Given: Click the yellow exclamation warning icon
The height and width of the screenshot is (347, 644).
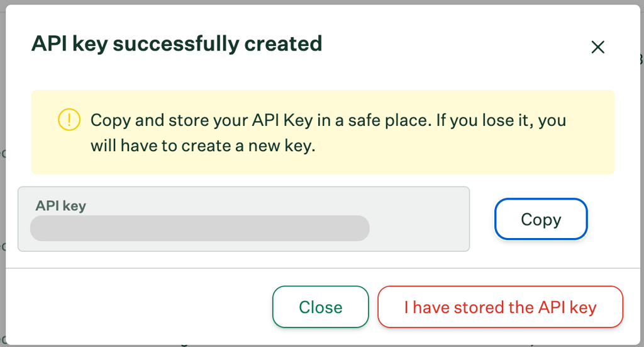Looking at the screenshot, I should [69, 120].
